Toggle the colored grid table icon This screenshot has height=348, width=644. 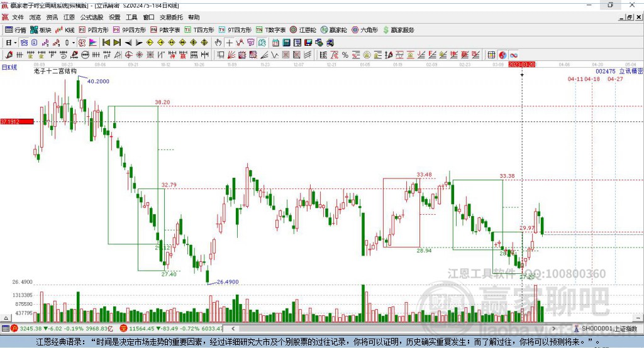point(491,55)
